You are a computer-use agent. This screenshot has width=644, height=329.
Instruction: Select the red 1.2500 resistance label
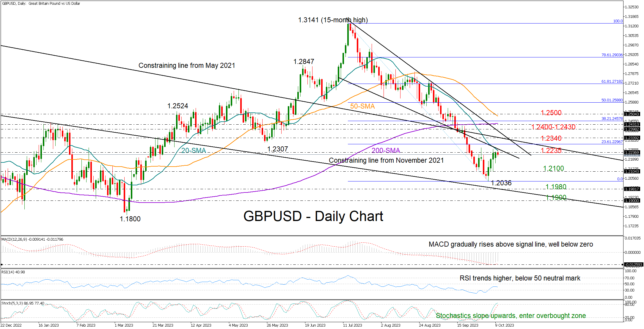551,113
